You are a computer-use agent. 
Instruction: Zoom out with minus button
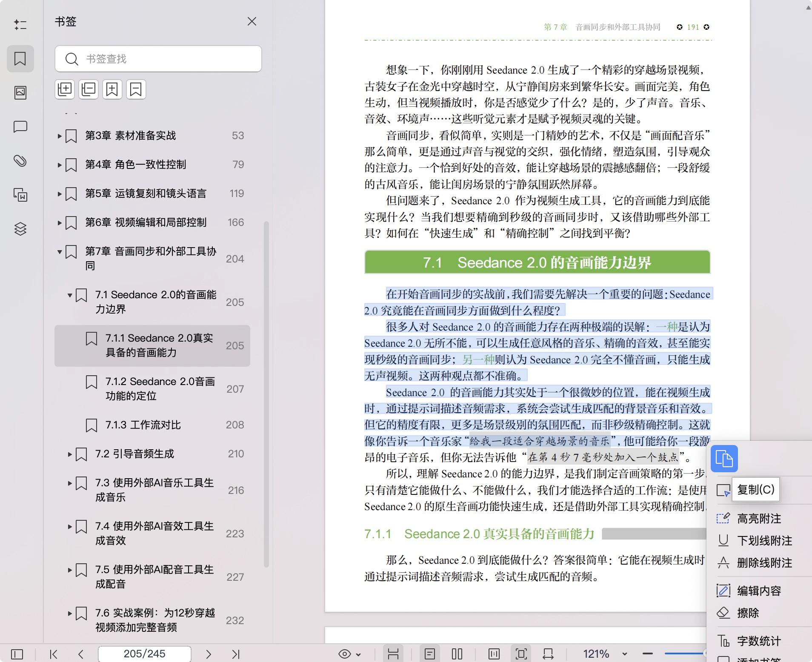point(648,653)
